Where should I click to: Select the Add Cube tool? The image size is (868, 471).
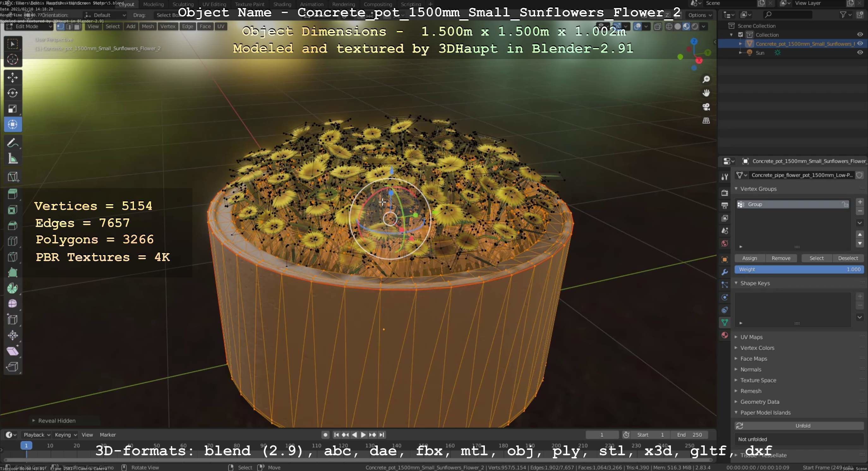13,177
